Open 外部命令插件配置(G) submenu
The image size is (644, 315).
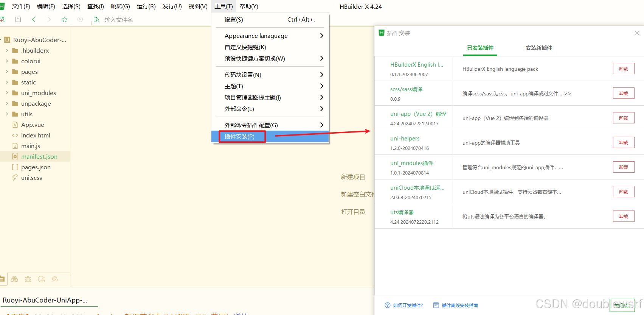click(270, 125)
